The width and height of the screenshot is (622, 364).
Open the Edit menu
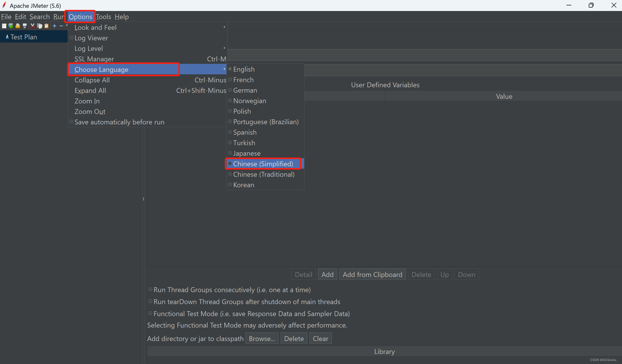tap(21, 17)
